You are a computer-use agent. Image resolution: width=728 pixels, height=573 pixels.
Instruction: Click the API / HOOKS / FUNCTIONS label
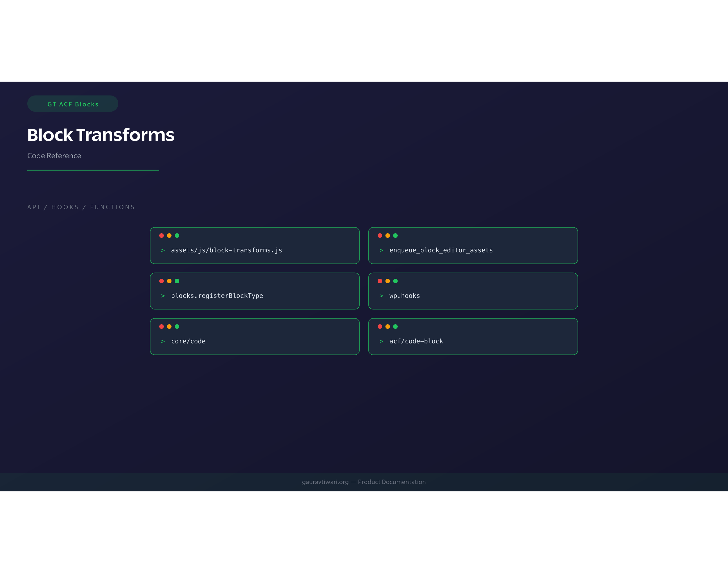coord(81,207)
